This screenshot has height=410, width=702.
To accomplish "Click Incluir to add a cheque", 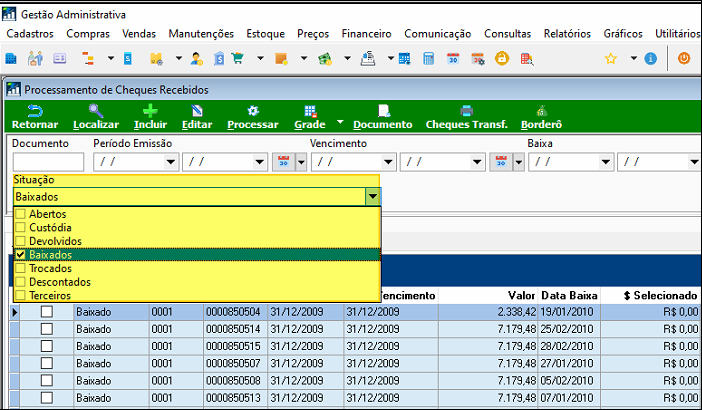I will click(x=150, y=111).
